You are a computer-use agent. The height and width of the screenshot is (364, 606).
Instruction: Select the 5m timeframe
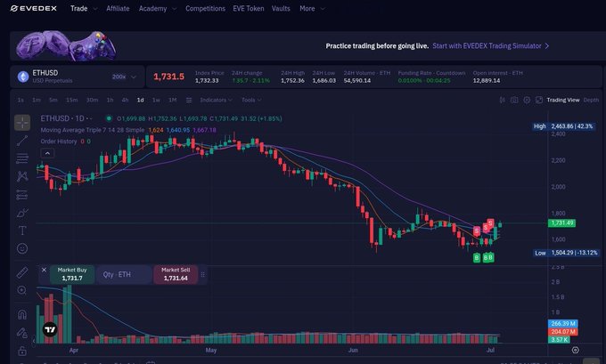53,100
